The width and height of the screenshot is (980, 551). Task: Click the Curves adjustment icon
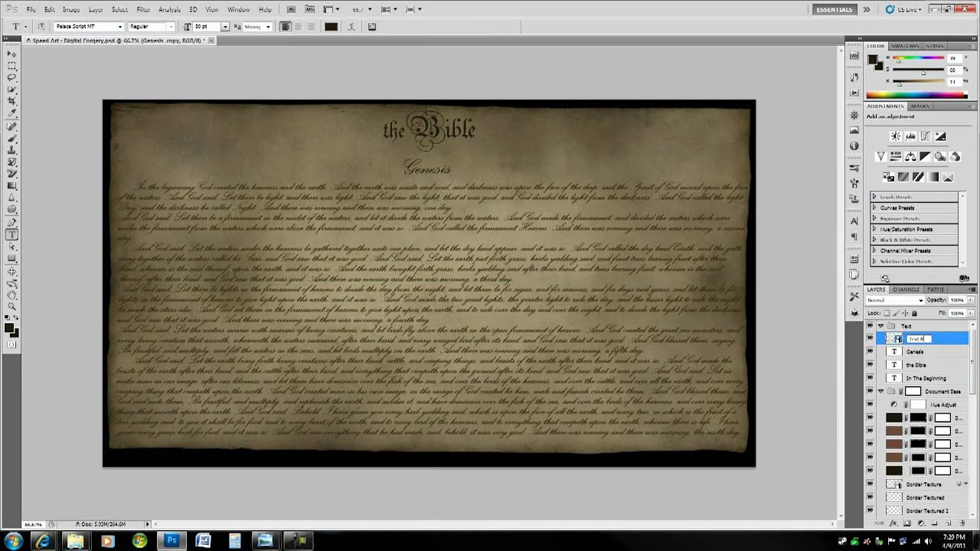[925, 136]
